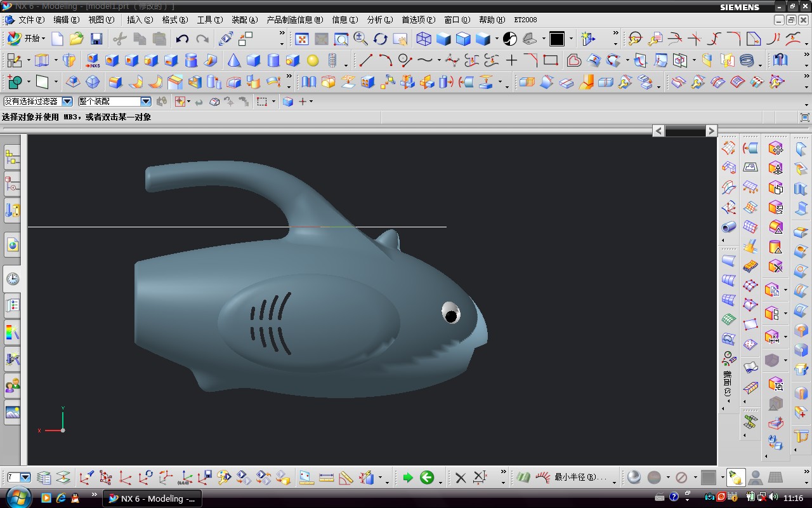Open the 插入(S) menu
812x508 pixels.
(x=140, y=20)
